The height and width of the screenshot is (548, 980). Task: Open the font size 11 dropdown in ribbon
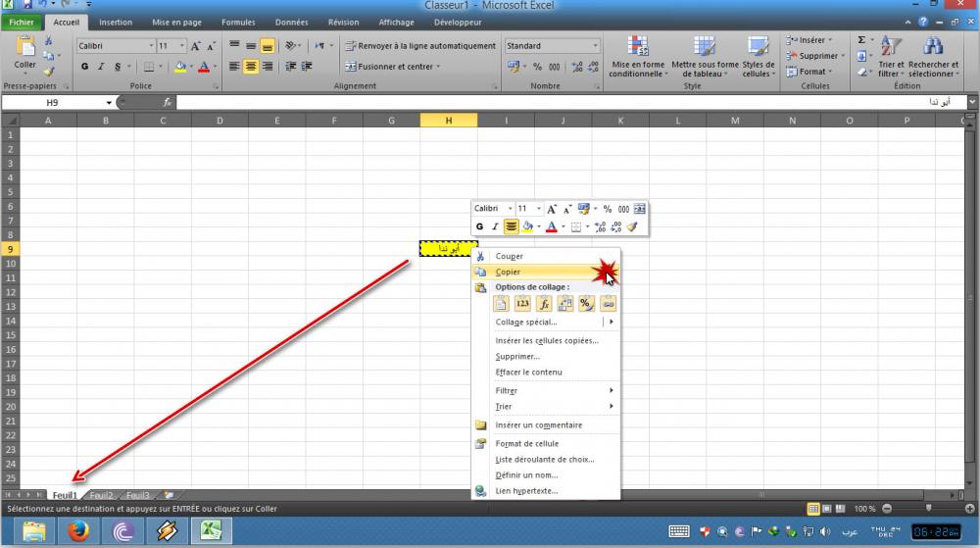182,46
